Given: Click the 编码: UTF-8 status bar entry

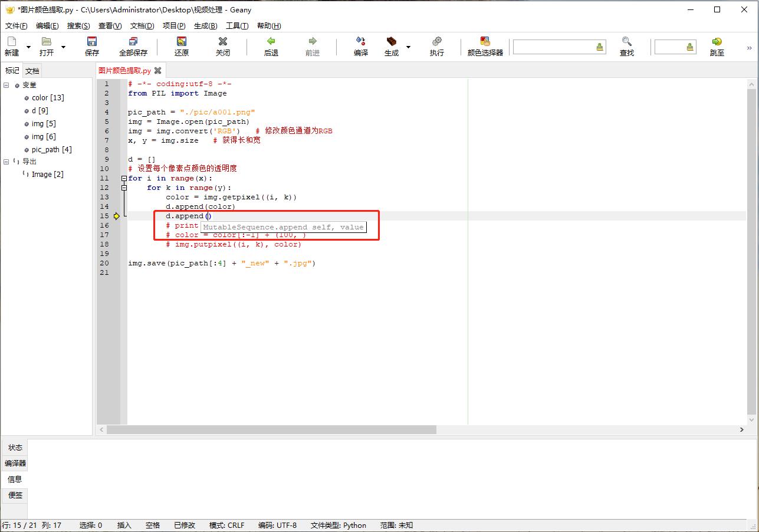Looking at the screenshot, I should 278,526.
